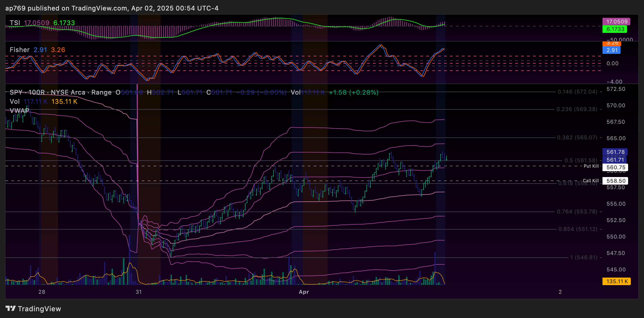The image size is (644, 318).
Task: Click the +1.58 (+0.28%) change value
Action: pos(354,92)
